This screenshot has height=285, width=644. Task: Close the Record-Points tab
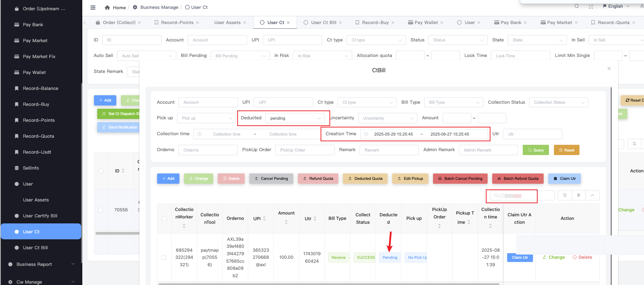coord(198,23)
